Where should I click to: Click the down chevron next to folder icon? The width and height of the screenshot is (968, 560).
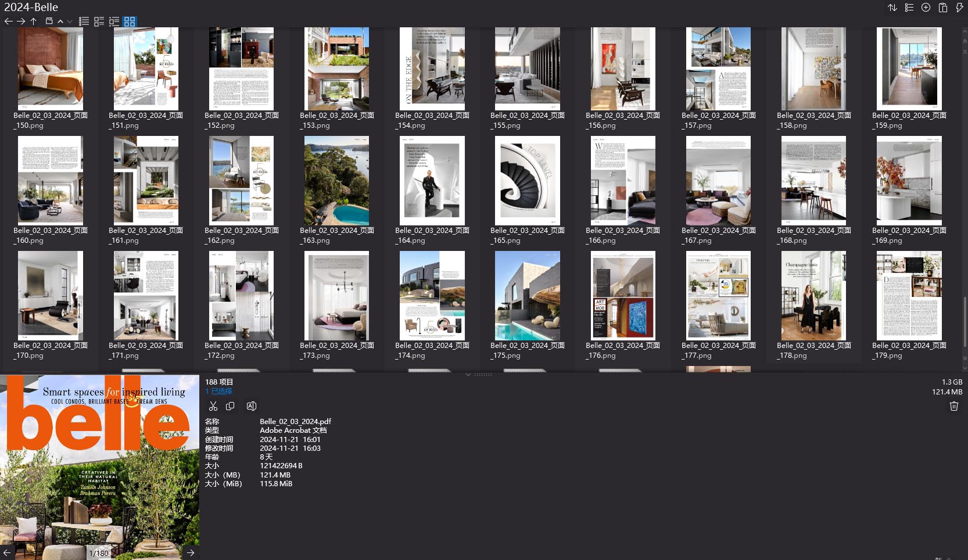click(70, 21)
